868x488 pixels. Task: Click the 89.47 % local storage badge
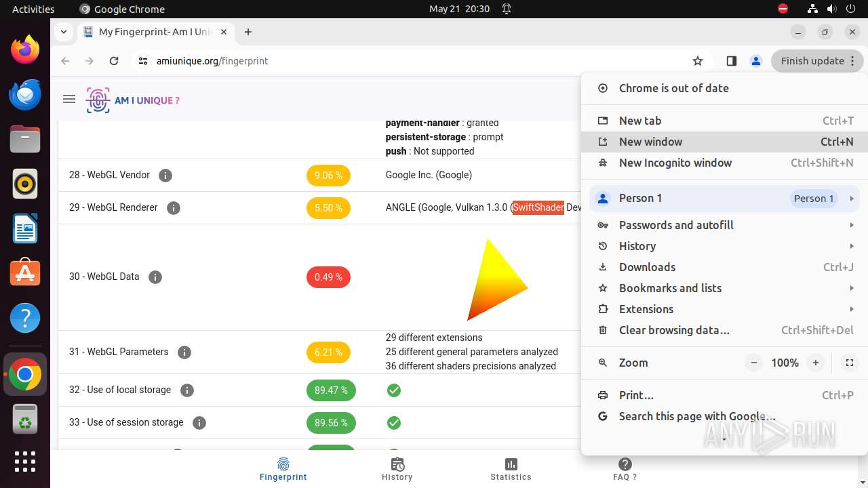[331, 390]
